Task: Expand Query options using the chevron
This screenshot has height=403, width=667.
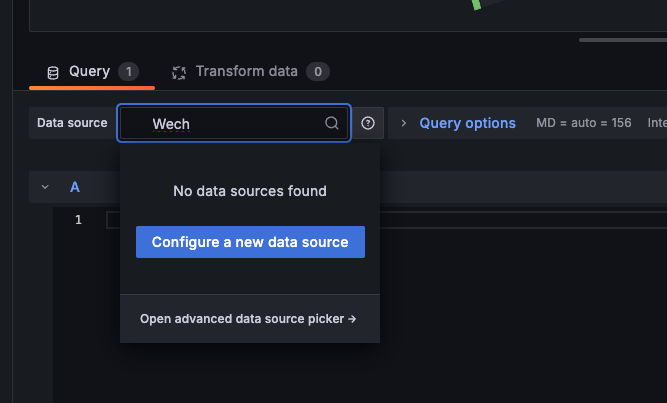Action: pyautogui.click(x=403, y=123)
